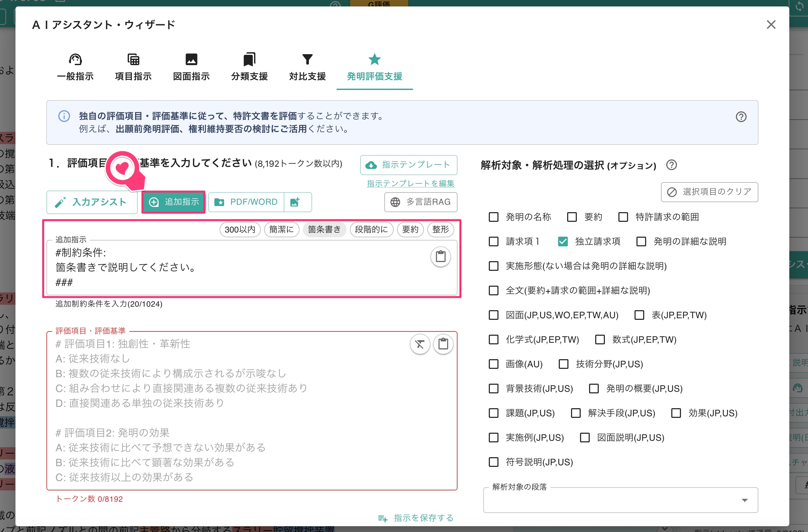Screen dimensions: 808x532
Task: Open the 一般指示 tab
Action: click(75, 68)
